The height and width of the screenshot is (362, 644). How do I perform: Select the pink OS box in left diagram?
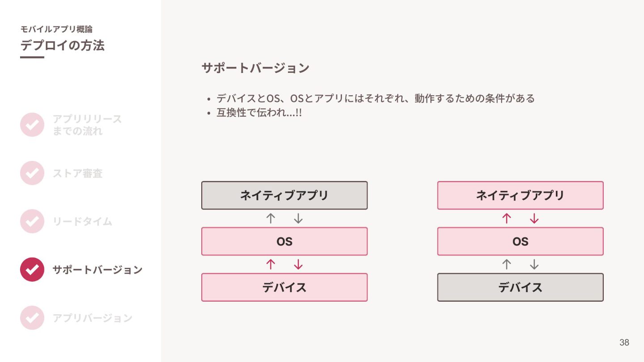tap(284, 241)
